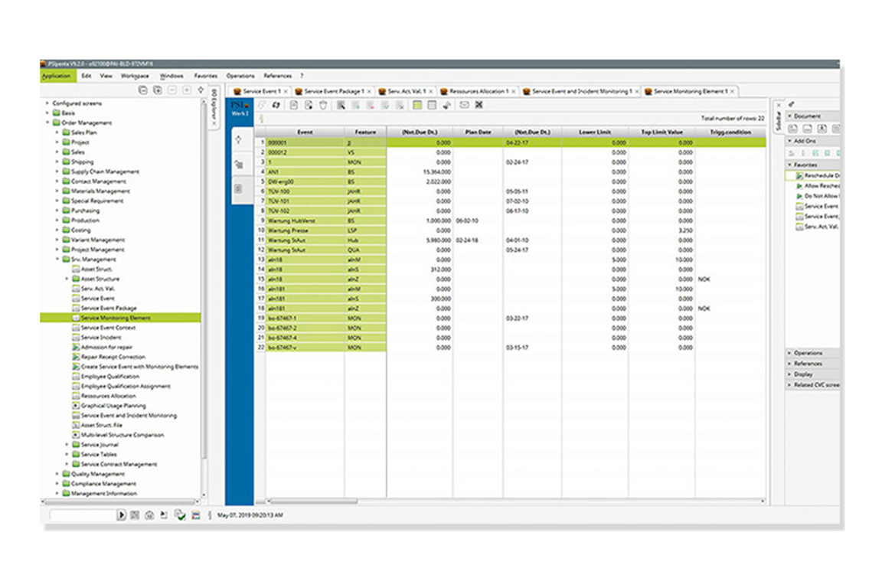The height and width of the screenshot is (588, 882).
Task: Click the arrows icon next to form view
Action: pyautogui.click(x=446, y=105)
